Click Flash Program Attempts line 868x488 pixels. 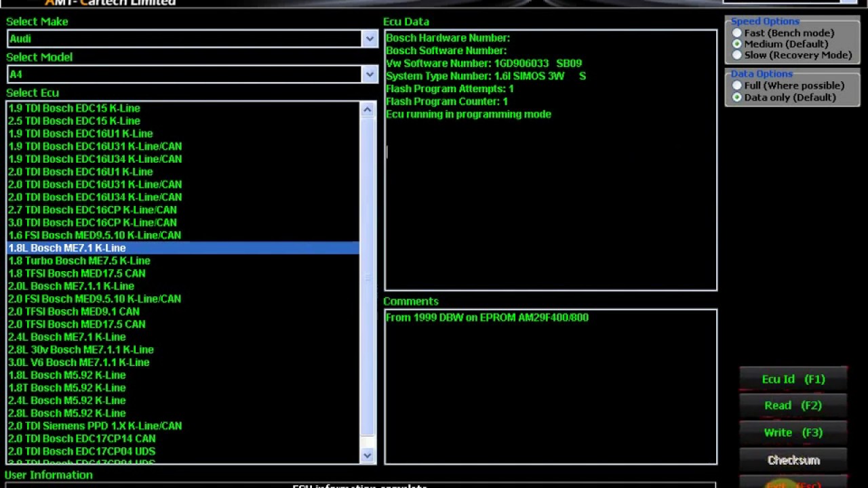[450, 89]
